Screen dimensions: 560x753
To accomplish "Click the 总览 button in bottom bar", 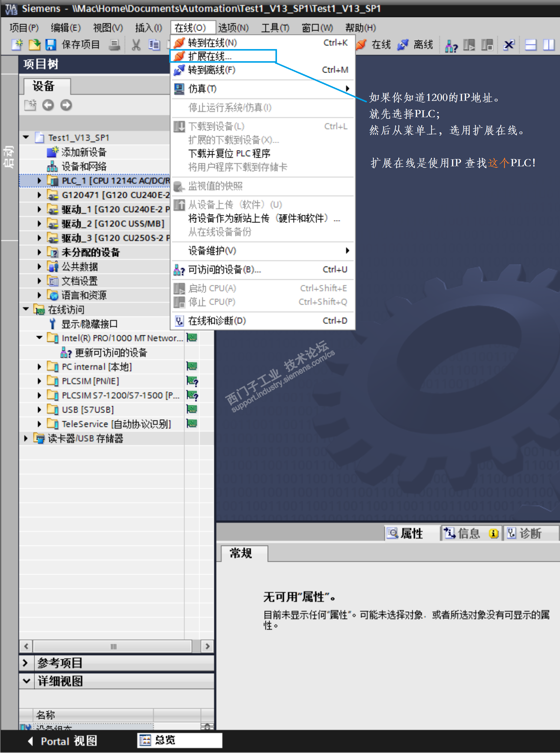I will 180,741.
